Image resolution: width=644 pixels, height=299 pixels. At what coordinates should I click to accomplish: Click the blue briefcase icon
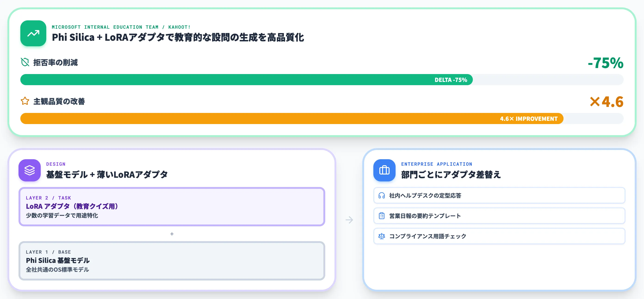pyautogui.click(x=384, y=170)
